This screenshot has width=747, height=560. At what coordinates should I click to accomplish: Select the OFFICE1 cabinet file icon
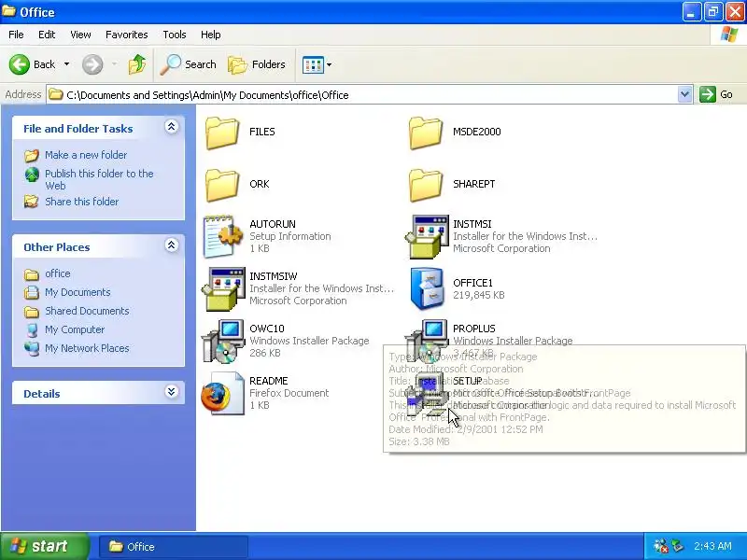[x=427, y=288]
